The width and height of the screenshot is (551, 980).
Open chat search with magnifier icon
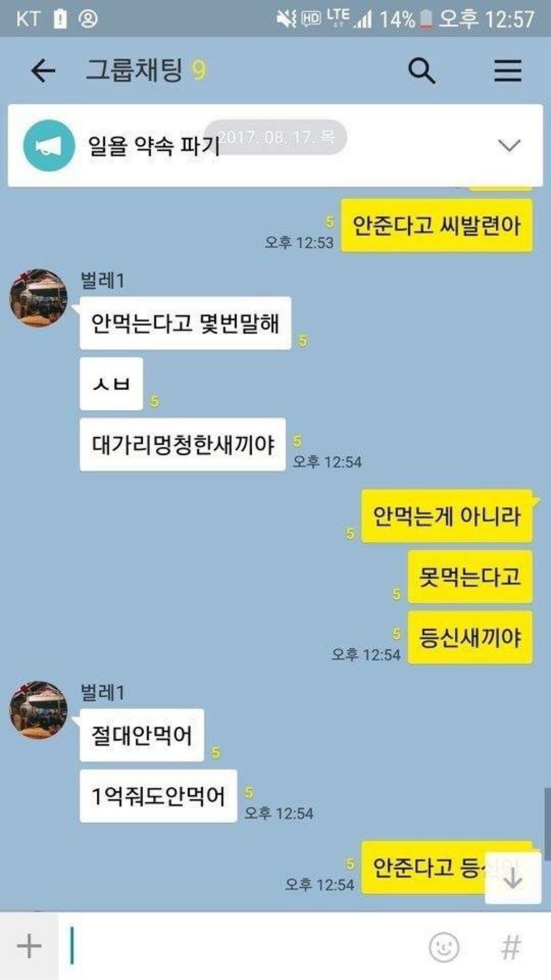point(422,71)
